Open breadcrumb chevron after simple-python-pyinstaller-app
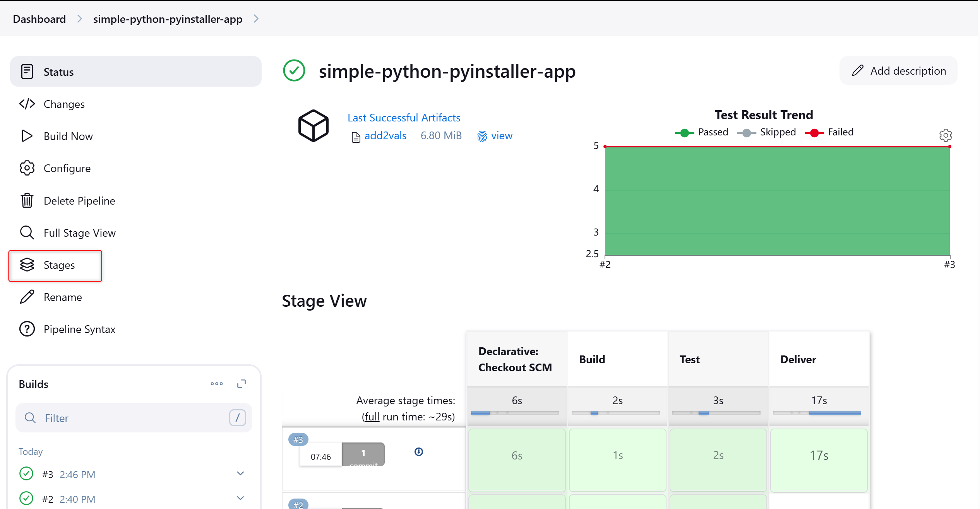This screenshot has height=509, width=980. pos(256,19)
